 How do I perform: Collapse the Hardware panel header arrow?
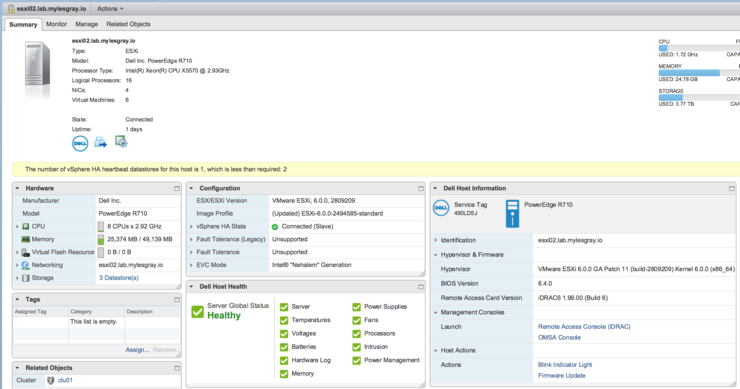(x=17, y=188)
